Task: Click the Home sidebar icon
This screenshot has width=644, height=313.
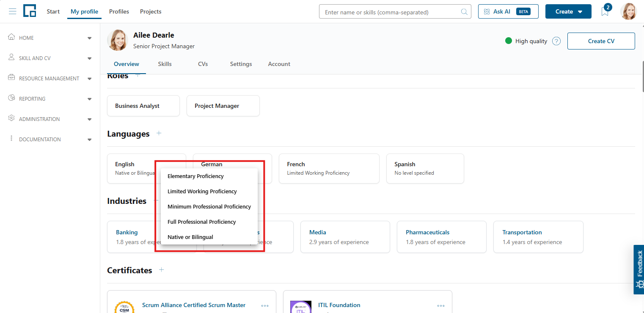Action: pyautogui.click(x=11, y=37)
